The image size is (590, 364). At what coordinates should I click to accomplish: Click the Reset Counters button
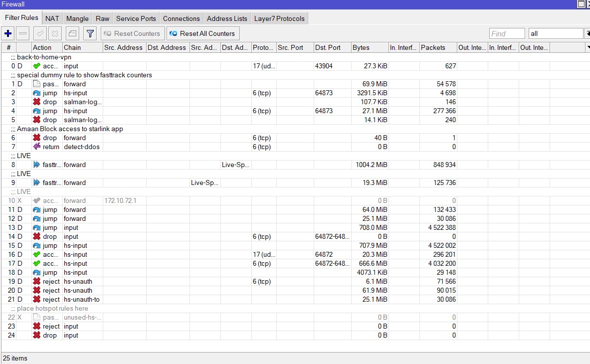tap(133, 33)
